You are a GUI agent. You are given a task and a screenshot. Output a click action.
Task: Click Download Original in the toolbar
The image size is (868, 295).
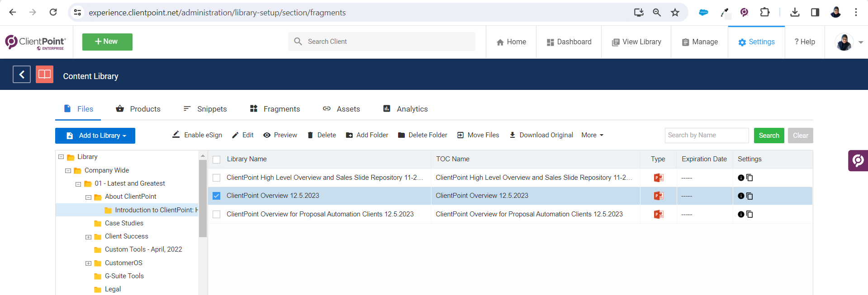point(541,135)
